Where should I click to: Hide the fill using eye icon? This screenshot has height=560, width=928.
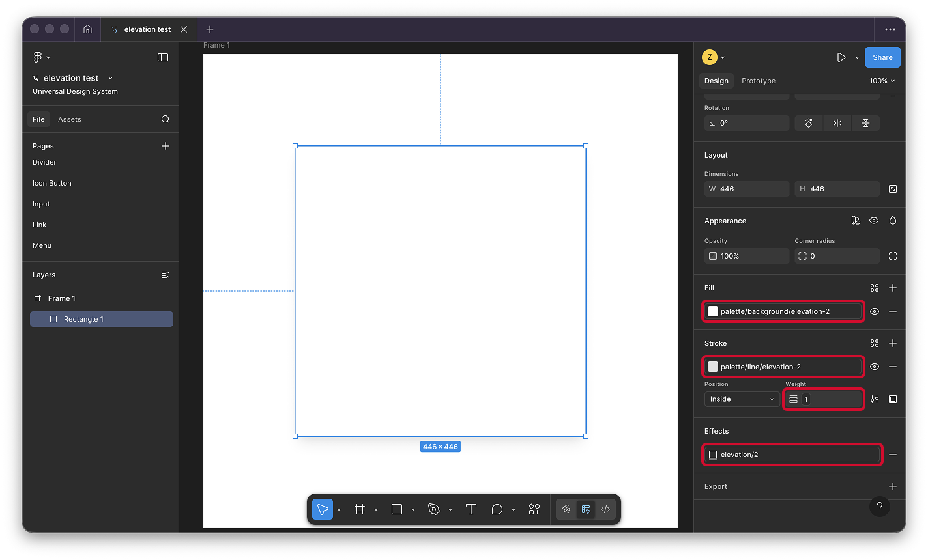tap(875, 311)
